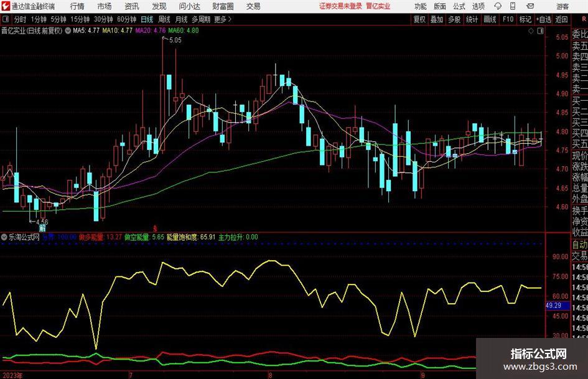Open the 问小达 menu
This screenshot has width=588, height=379.
[189, 6]
